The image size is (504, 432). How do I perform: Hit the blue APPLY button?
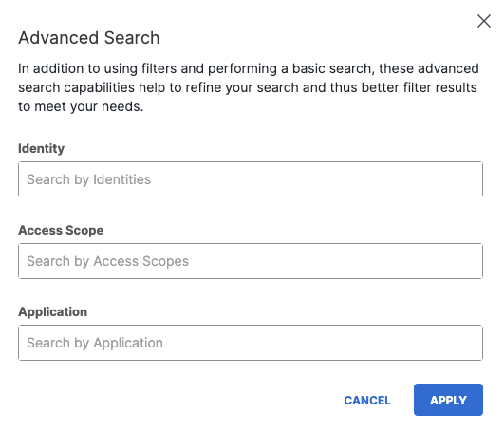(448, 400)
